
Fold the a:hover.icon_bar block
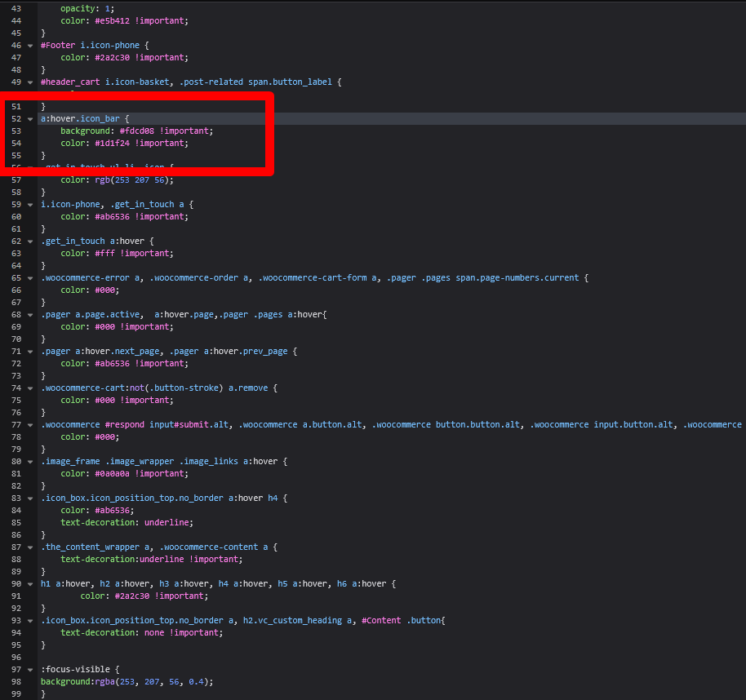pos(30,118)
